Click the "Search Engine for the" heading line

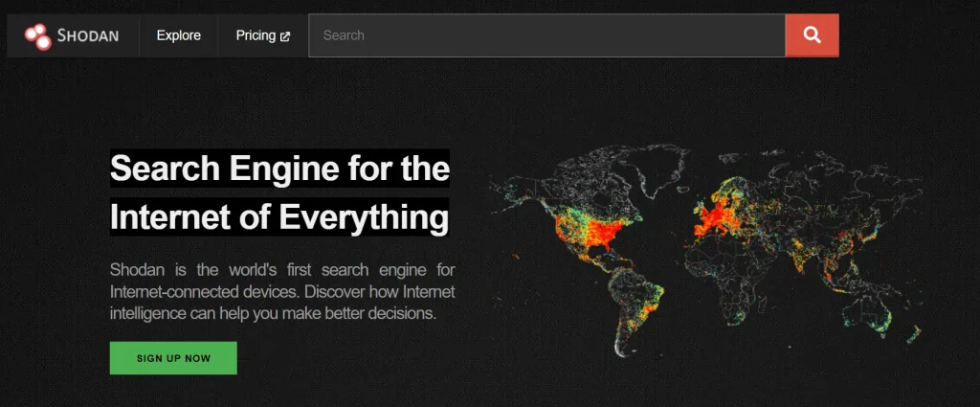click(x=279, y=169)
